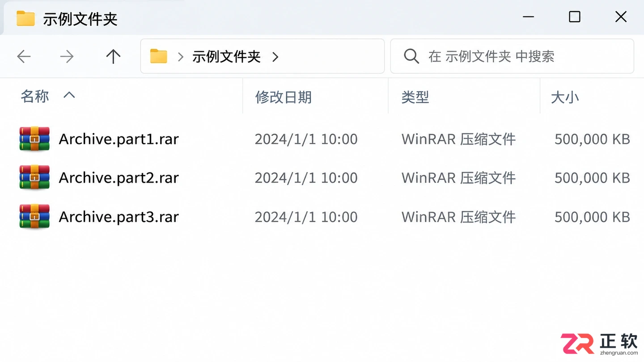
Task: Expand the chevron before 示例文件夹 in the address bar
Action: click(181, 57)
